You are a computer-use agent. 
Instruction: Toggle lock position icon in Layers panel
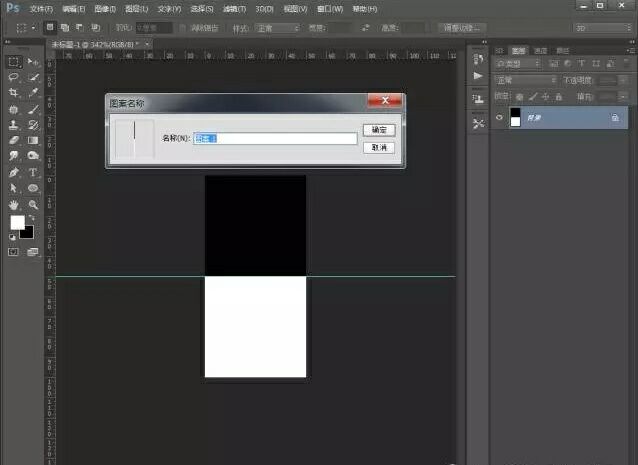[548, 96]
